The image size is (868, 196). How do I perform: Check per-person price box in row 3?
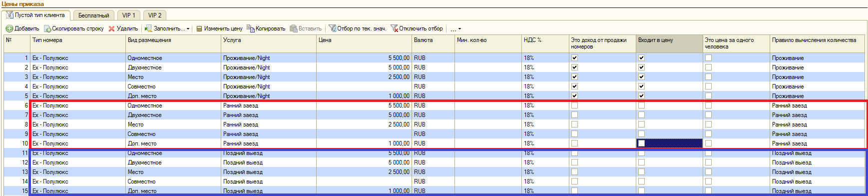tap(708, 77)
